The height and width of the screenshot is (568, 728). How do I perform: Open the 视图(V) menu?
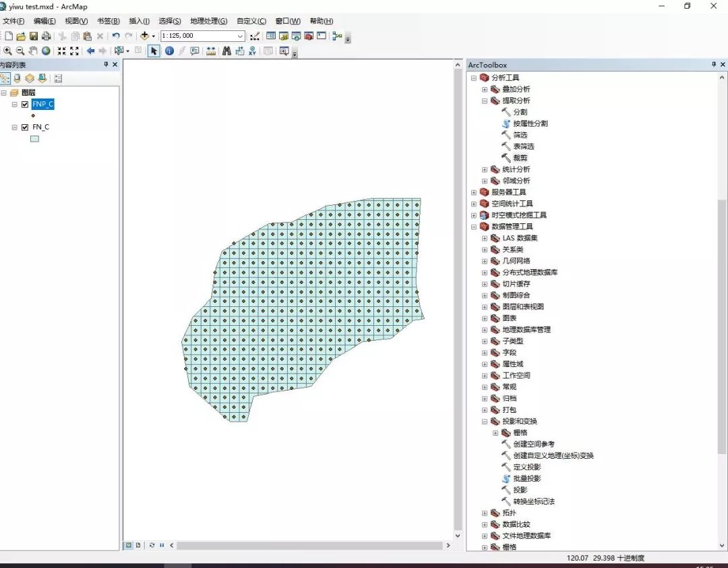76,21
